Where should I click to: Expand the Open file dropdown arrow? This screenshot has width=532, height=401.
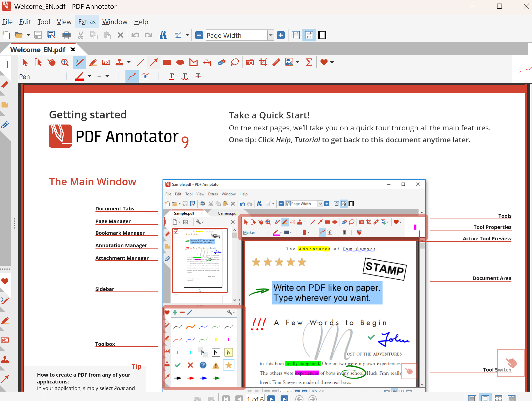pyautogui.click(x=28, y=35)
